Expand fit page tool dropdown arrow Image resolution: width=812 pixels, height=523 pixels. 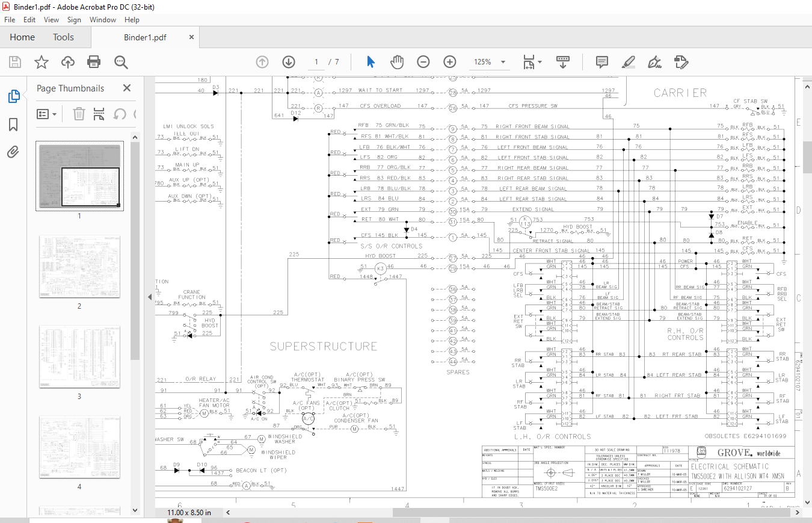[x=540, y=62]
